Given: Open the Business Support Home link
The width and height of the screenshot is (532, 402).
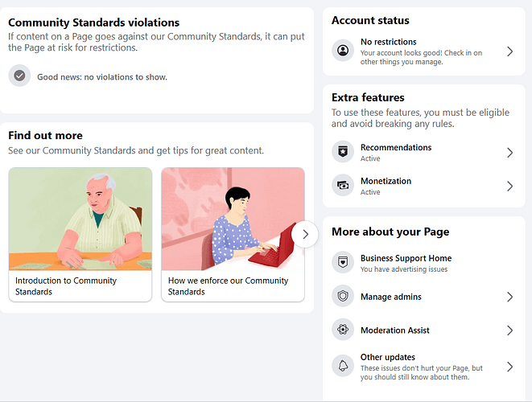Looking at the screenshot, I should click(x=406, y=258).
